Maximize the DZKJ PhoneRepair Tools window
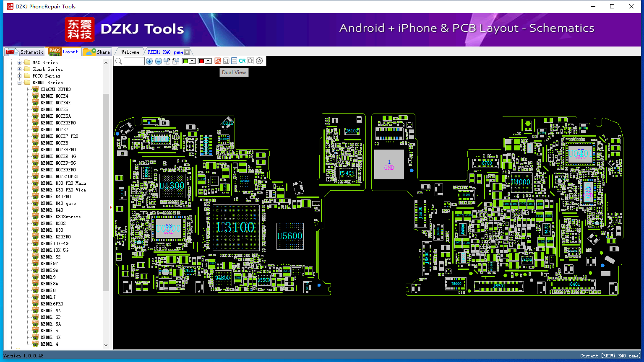 coord(612,6)
